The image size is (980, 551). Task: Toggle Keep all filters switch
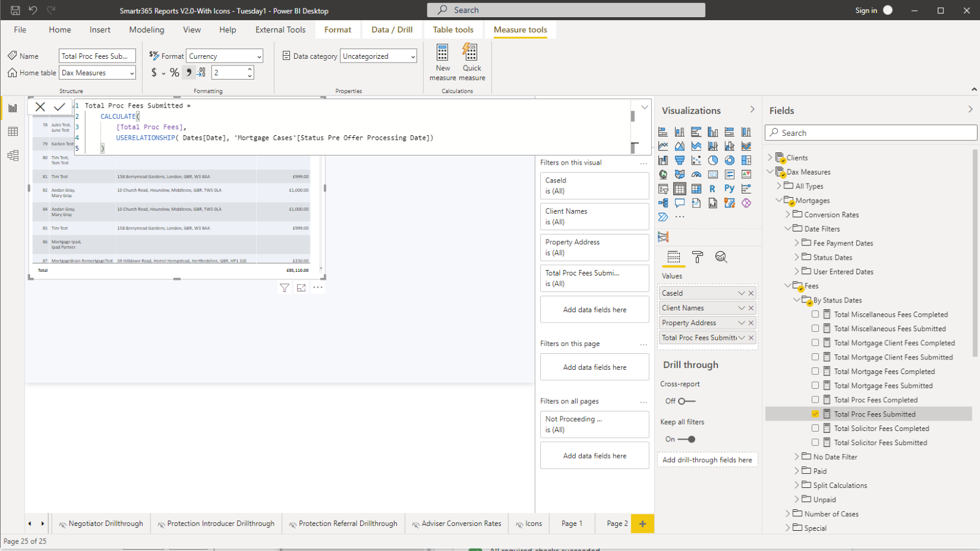[687, 439]
